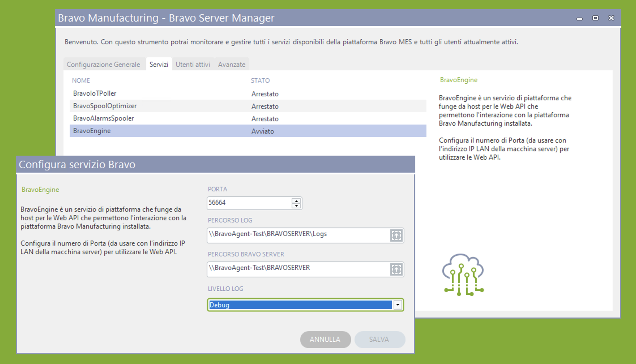Close the Bravo Server Manager window
Viewport: 636px width, 364px height.
[611, 18]
